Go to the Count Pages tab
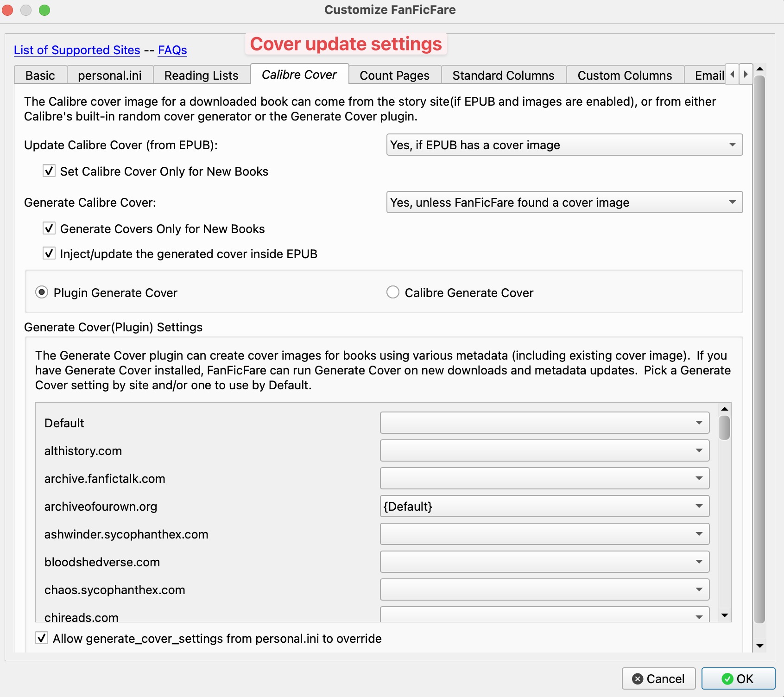The image size is (784, 697). click(x=395, y=75)
